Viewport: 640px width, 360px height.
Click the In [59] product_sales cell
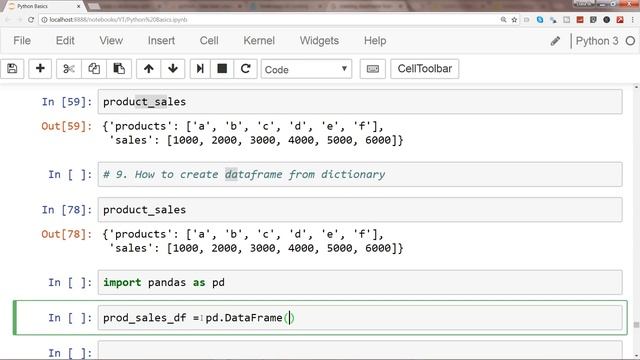click(x=360, y=102)
